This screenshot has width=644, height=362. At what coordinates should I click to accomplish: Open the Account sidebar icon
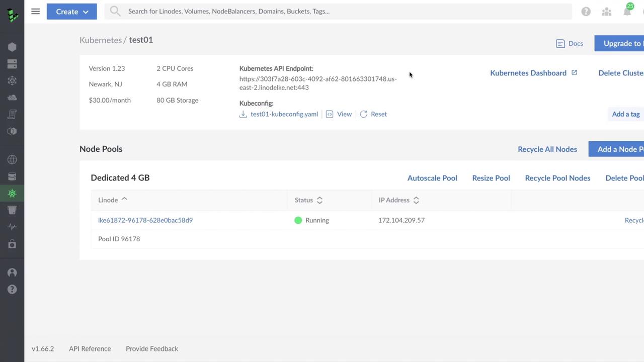coord(12,273)
